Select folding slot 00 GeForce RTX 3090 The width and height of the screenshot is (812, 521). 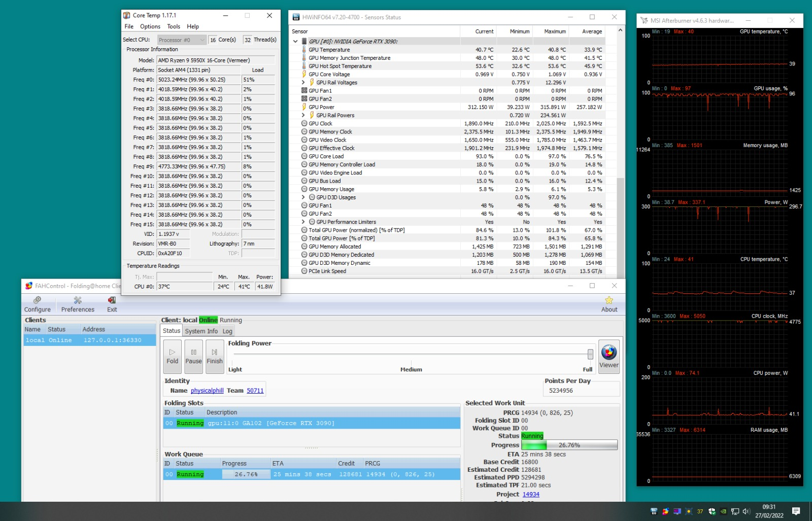tap(312, 423)
